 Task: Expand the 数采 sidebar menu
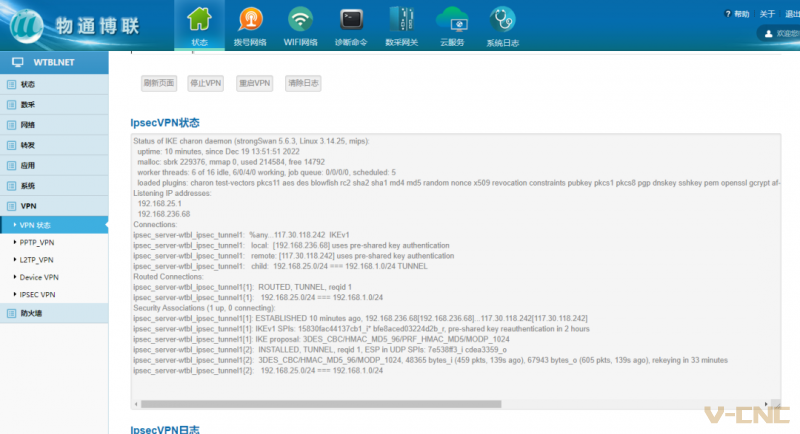click(54, 105)
